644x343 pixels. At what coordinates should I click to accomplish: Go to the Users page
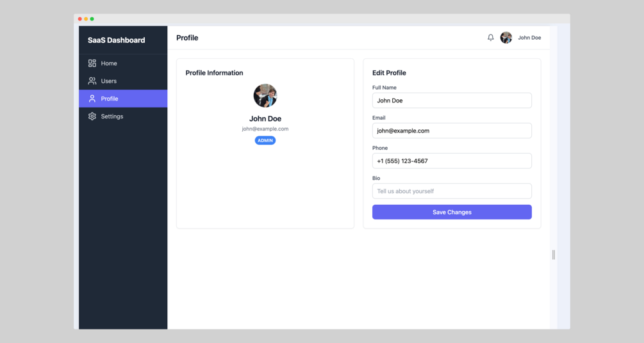(x=123, y=81)
